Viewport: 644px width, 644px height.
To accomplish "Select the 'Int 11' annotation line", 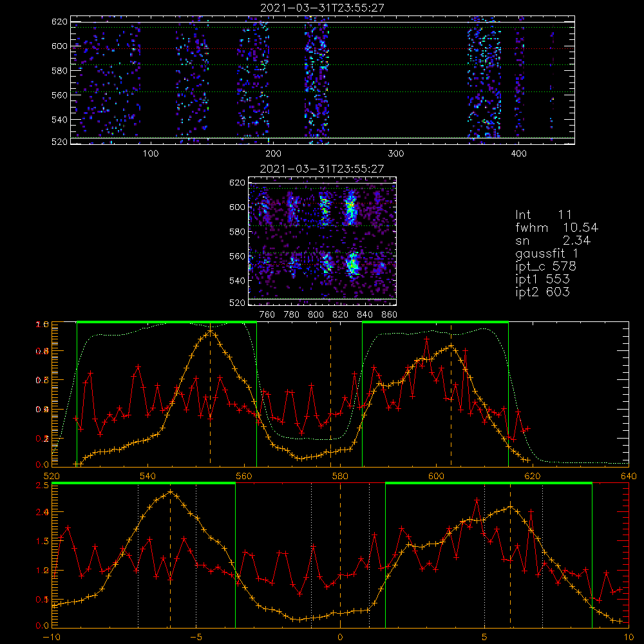I will (544, 215).
